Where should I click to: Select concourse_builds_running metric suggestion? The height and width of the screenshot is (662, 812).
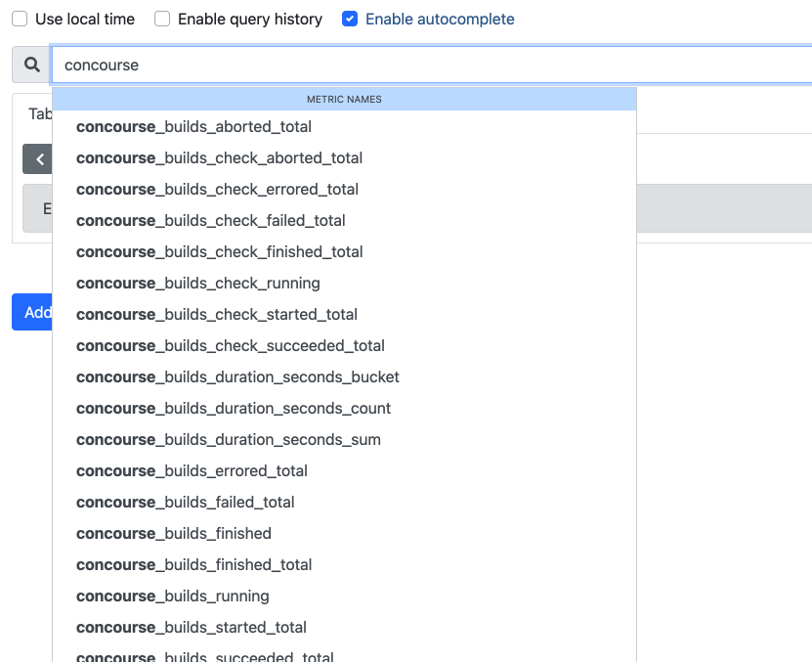coord(172,596)
